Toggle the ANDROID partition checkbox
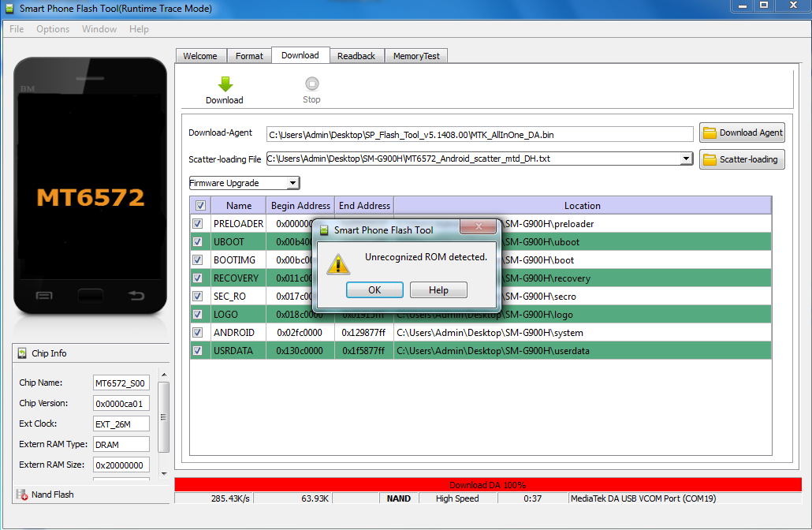 198,333
